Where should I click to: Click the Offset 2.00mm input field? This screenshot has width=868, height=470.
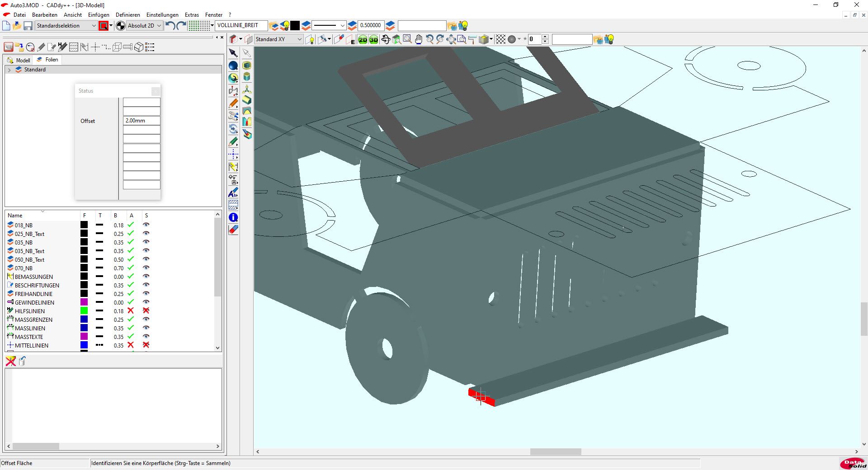(142, 121)
